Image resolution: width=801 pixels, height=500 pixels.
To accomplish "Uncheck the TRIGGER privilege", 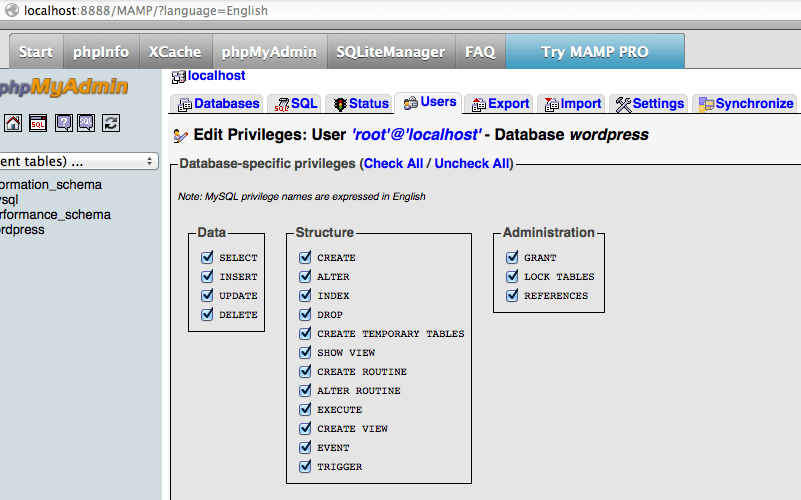I will tap(305, 466).
